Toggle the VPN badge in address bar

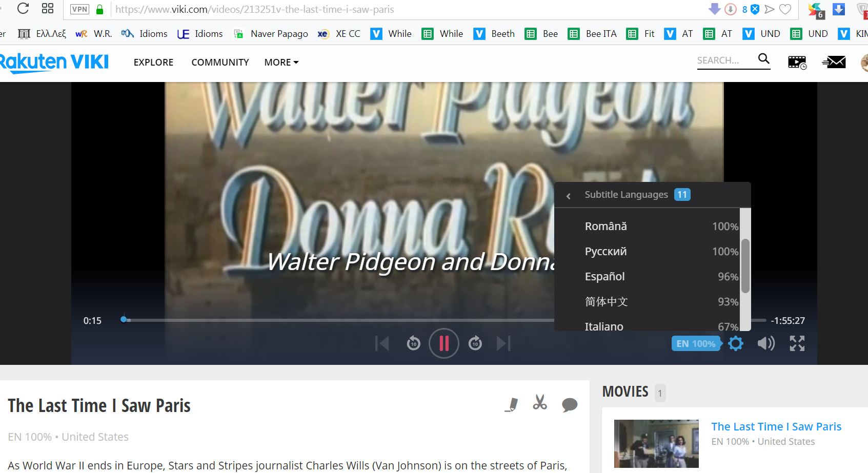pos(79,9)
